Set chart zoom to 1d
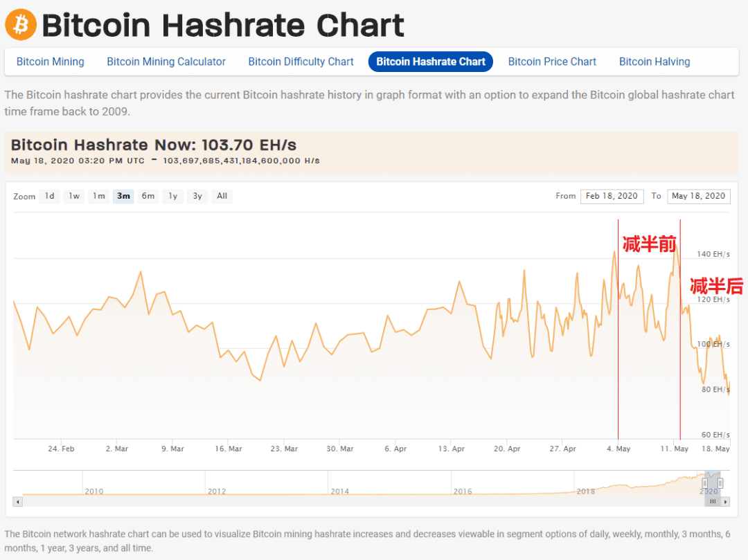Image resolution: width=748 pixels, height=560 pixels. pyautogui.click(x=50, y=196)
